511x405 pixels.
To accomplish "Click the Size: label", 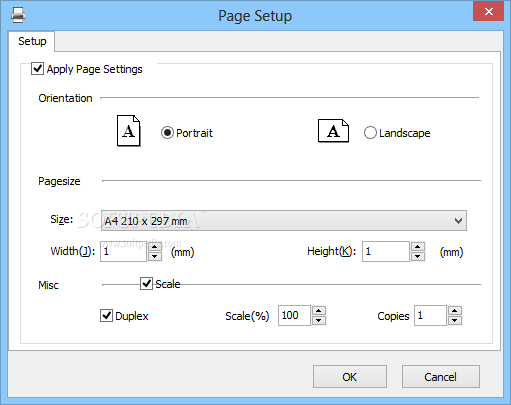I will [x=62, y=219].
